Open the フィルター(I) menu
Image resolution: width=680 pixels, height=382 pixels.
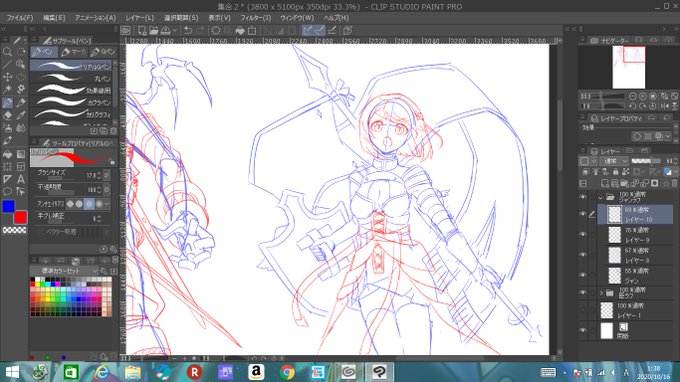pos(256,18)
